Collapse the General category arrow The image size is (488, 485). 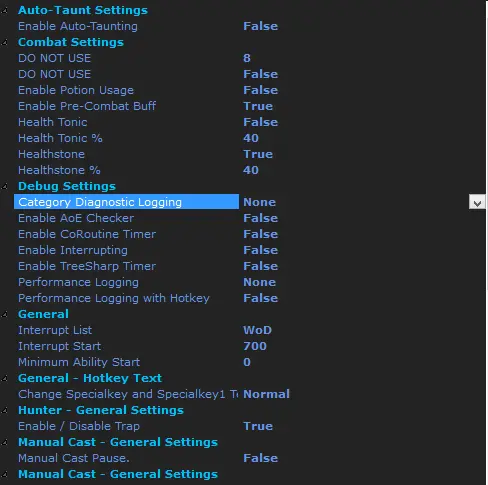pos(4,315)
